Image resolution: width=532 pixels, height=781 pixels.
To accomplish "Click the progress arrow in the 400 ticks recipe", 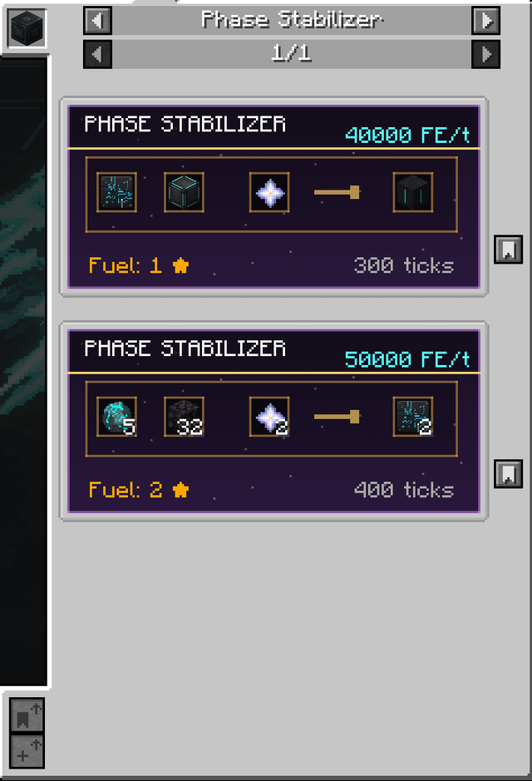I will [337, 417].
